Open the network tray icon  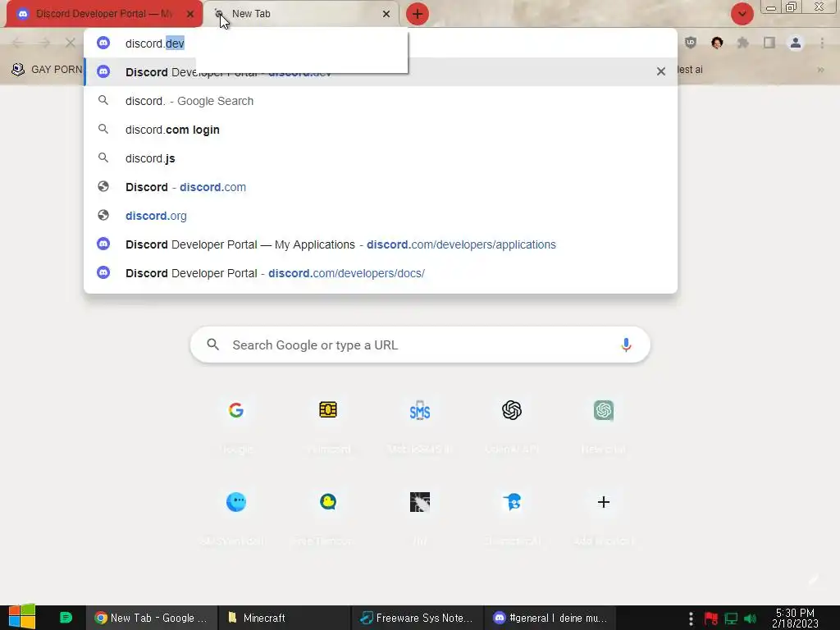pos(731,619)
